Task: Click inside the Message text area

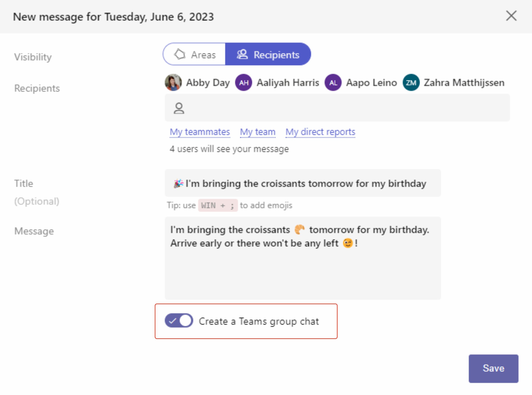Action: click(x=302, y=258)
